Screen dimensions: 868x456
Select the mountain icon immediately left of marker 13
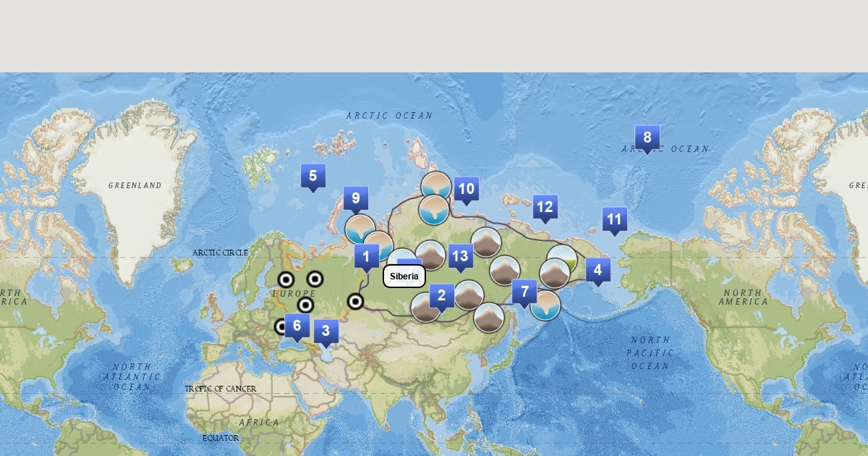[430, 256]
